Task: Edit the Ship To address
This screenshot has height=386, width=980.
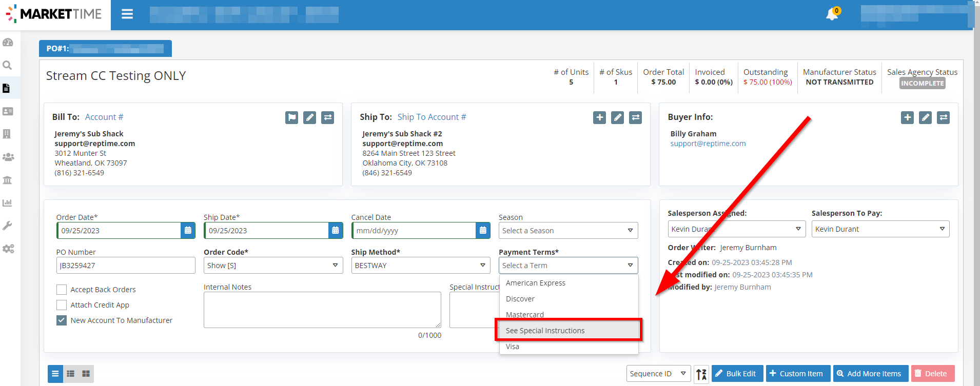Action: click(617, 117)
